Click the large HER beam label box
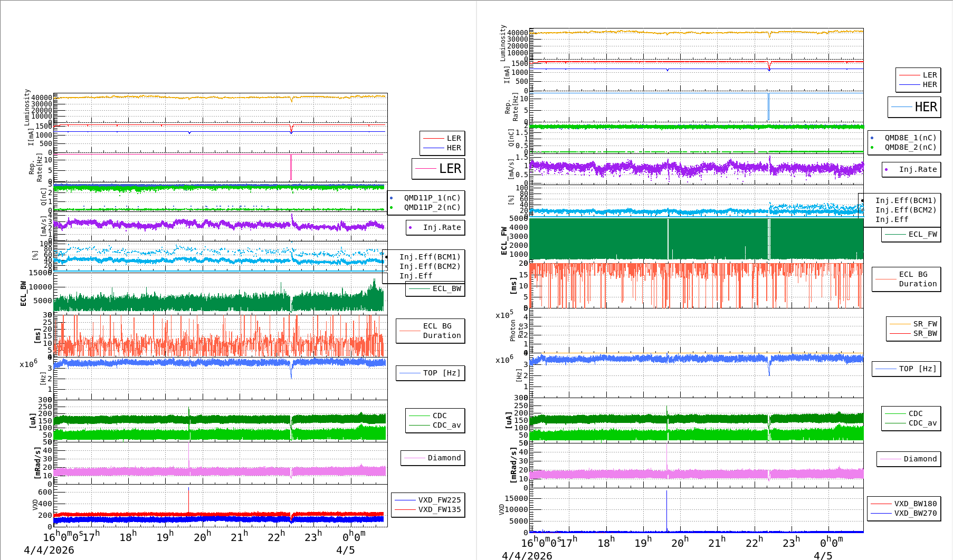Viewport: 953px width, 560px height. (x=914, y=107)
